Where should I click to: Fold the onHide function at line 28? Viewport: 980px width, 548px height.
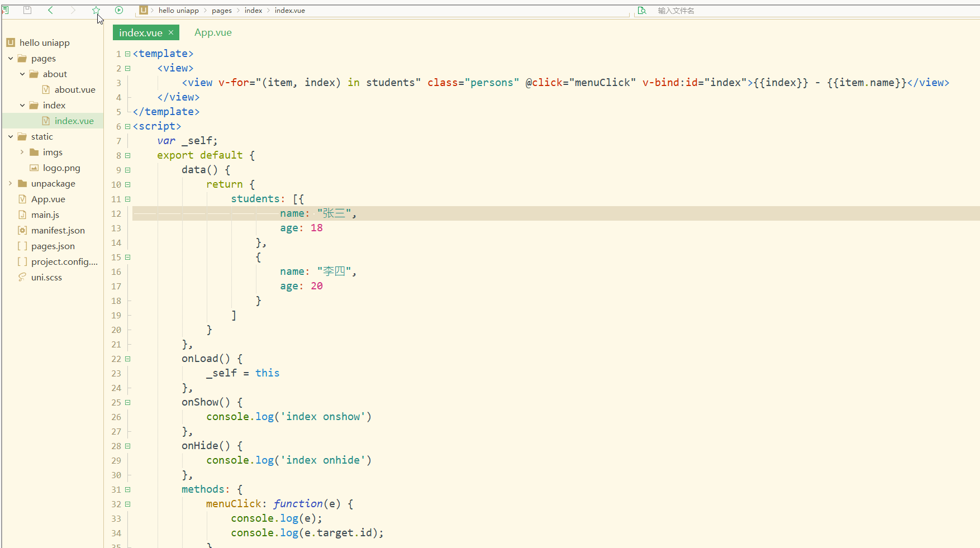127,446
